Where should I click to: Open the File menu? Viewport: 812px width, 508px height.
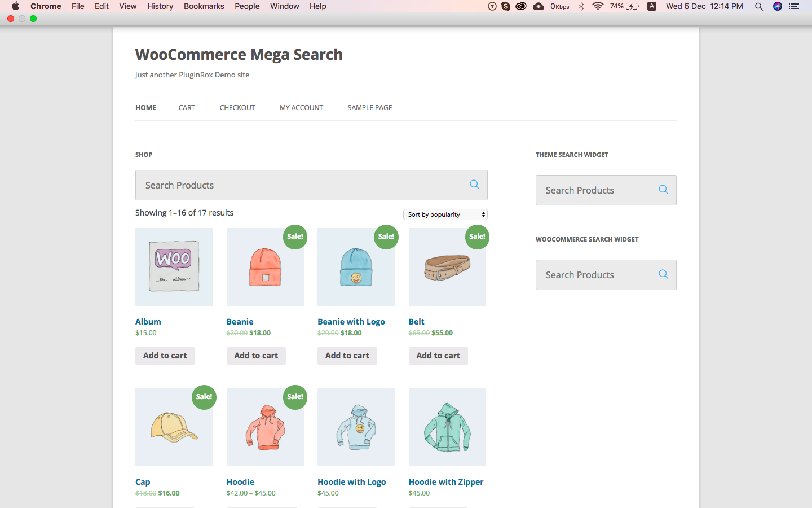point(78,6)
